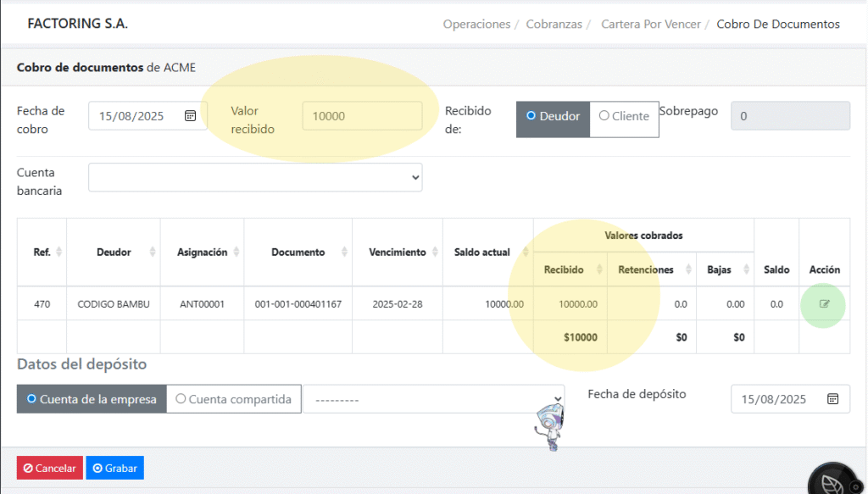Go to Operaciones in the breadcrumb

(x=476, y=24)
